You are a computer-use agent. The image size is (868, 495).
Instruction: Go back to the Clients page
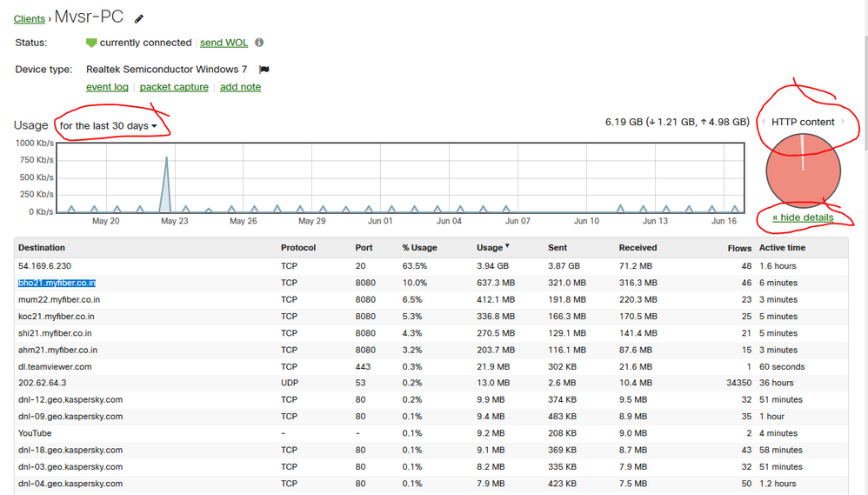[30, 19]
